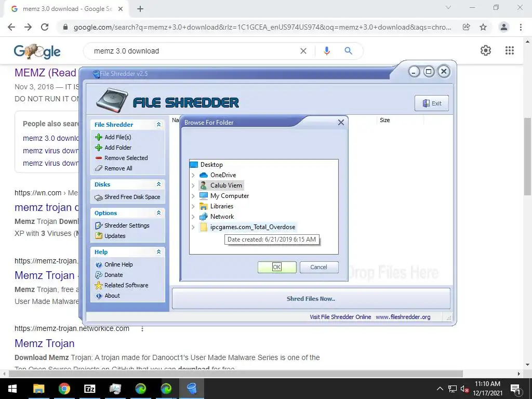Click Cancel in Browse For Folder
Viewport: 532px width, 399px height.
pyautogui.click(x=319, y=267)
